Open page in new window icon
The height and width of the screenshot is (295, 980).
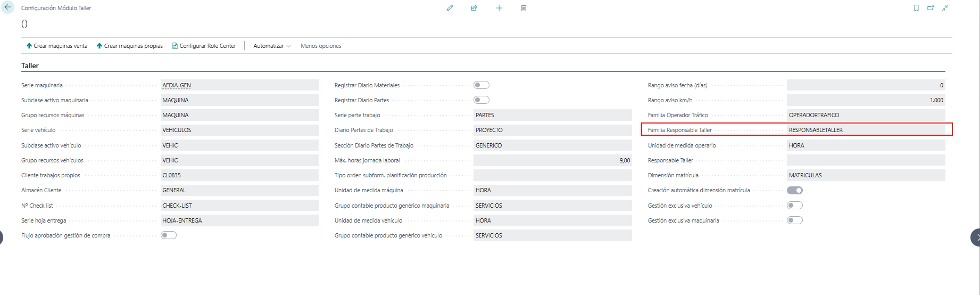tap(931, 8)
